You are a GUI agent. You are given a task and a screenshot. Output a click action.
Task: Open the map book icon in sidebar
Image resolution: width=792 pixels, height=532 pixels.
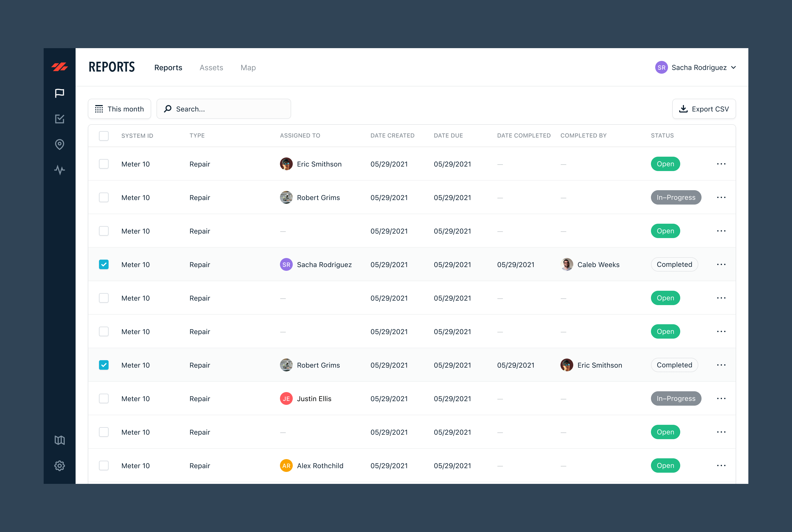[59, 440]
